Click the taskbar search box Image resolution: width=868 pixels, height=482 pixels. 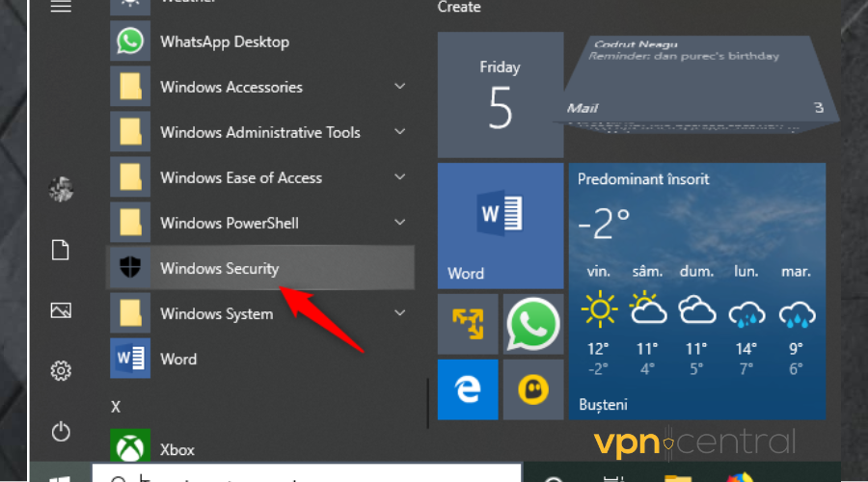307,473
